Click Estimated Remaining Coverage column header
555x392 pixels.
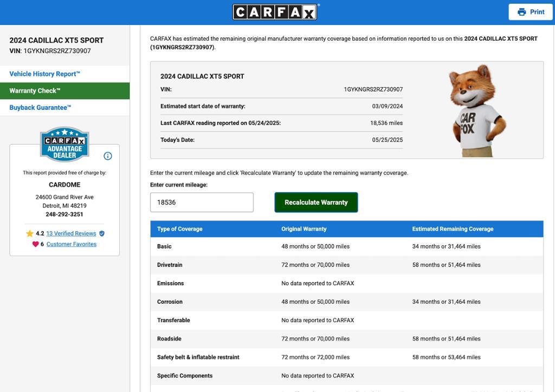[x=453, y=228]
